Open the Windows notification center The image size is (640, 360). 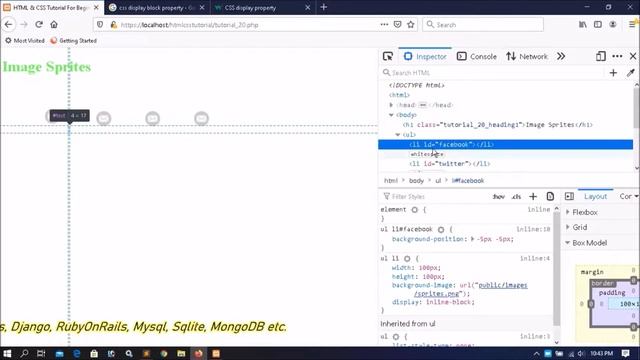(x=626, y=353)
